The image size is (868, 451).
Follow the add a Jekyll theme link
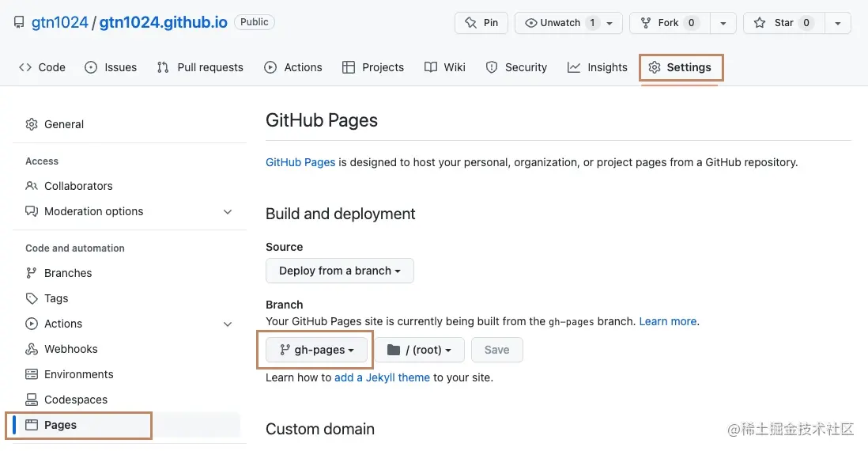click(x=382, y=377)
